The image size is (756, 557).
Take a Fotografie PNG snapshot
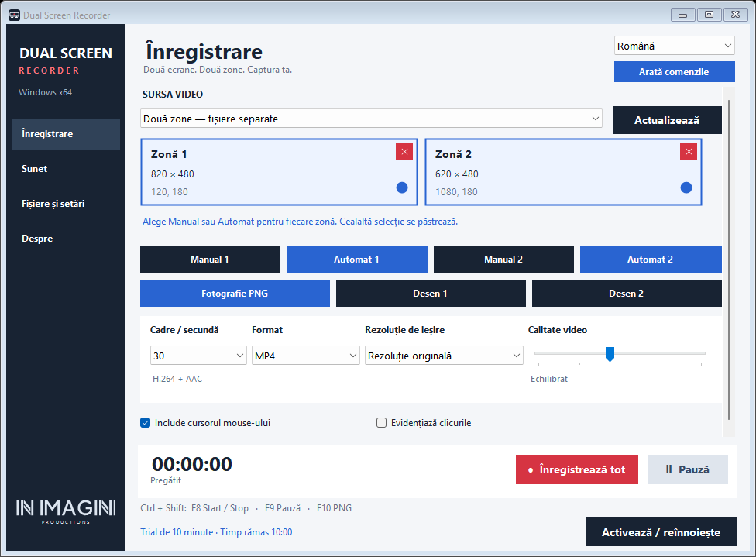click(x=235, y=294)
